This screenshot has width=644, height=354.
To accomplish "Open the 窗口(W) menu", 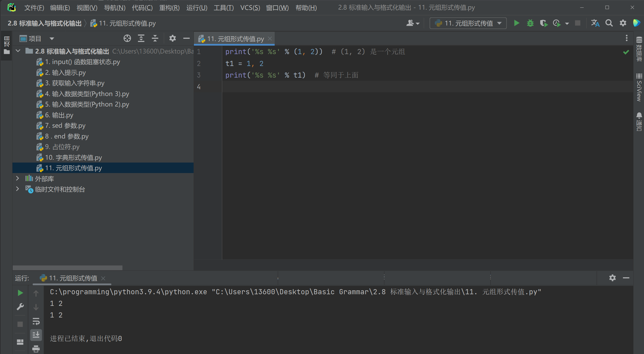I will click(x=277, y=8).
